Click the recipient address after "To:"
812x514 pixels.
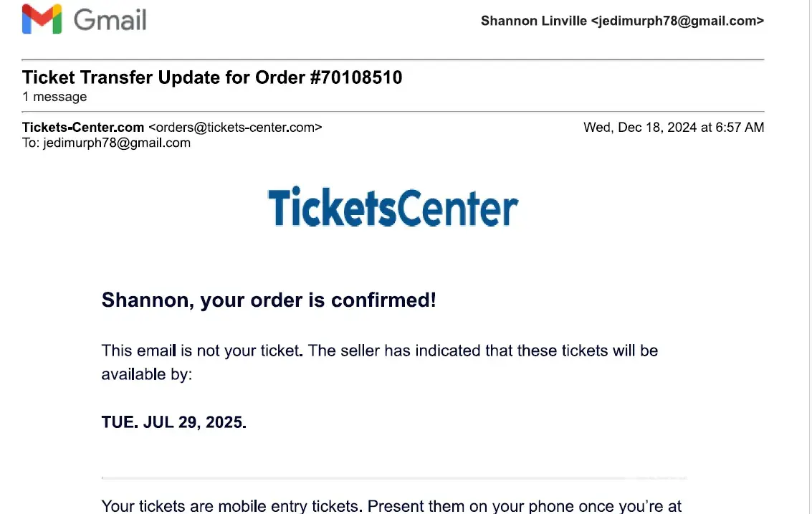point(117,143)
